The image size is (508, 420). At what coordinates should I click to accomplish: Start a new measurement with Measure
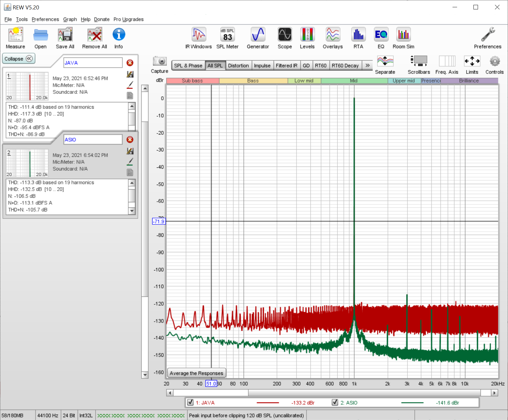tap(15, 38)
